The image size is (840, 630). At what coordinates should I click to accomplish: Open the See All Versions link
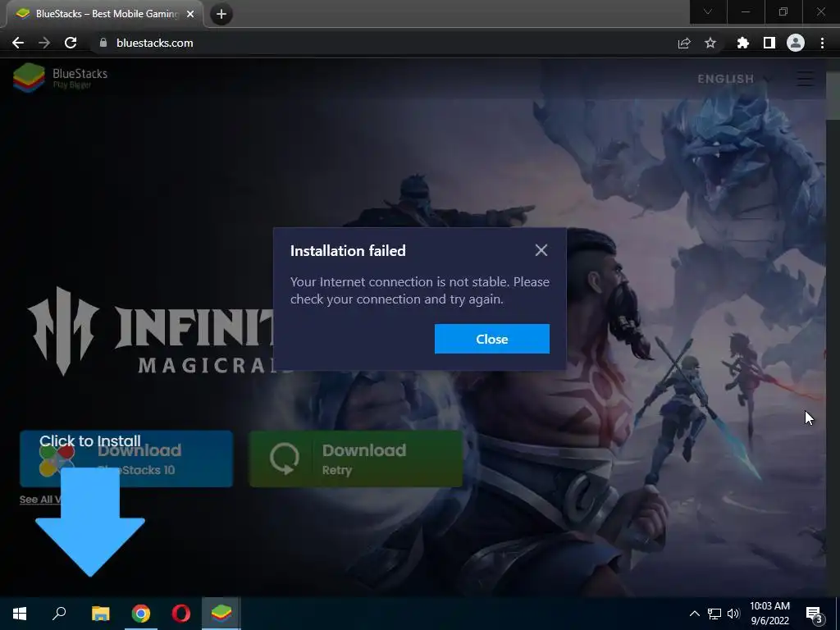click(x=41, y=500)
